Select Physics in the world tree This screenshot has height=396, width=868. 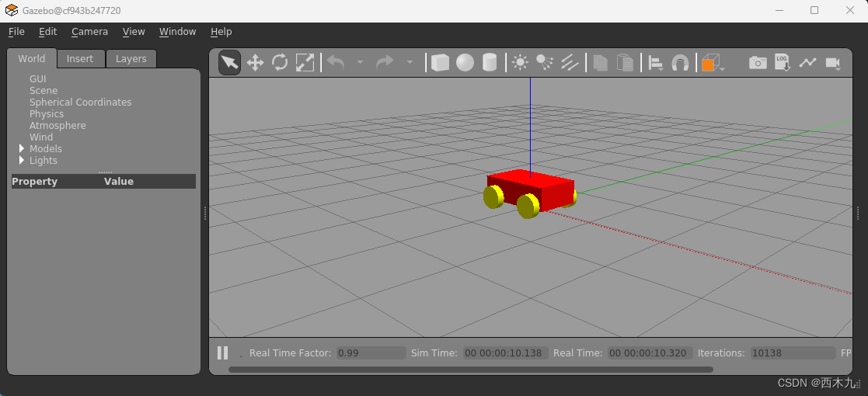click(x=47, y=114)
